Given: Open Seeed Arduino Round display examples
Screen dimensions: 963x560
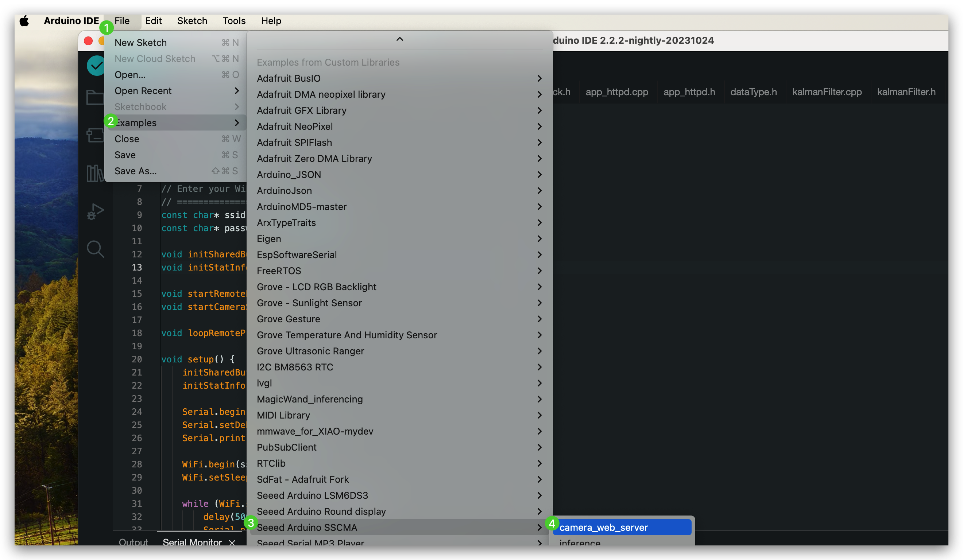Looking at the screenshot, I should (399, 512).
